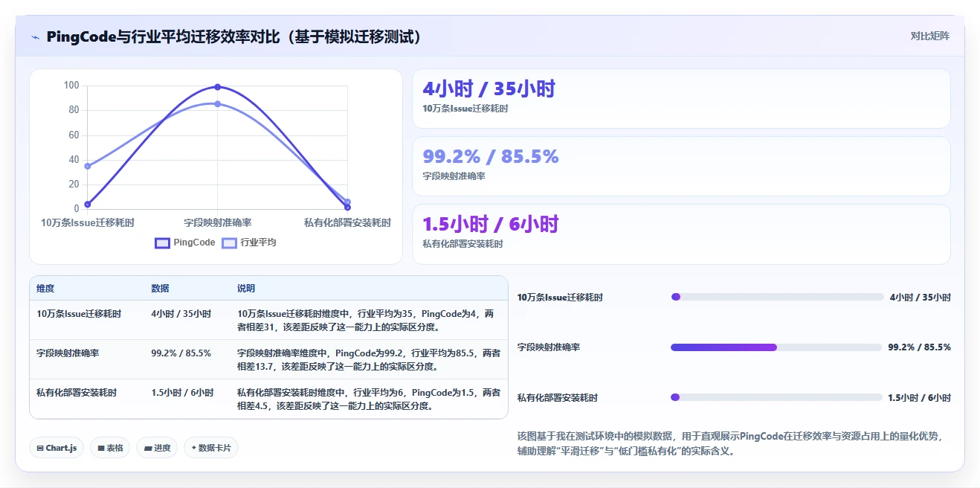Image resolution: width=980 pixels, height=488 pixels.
Task: Click 10万条Issue迁移耗时 caption in the data card
Action: click(465, 109)
